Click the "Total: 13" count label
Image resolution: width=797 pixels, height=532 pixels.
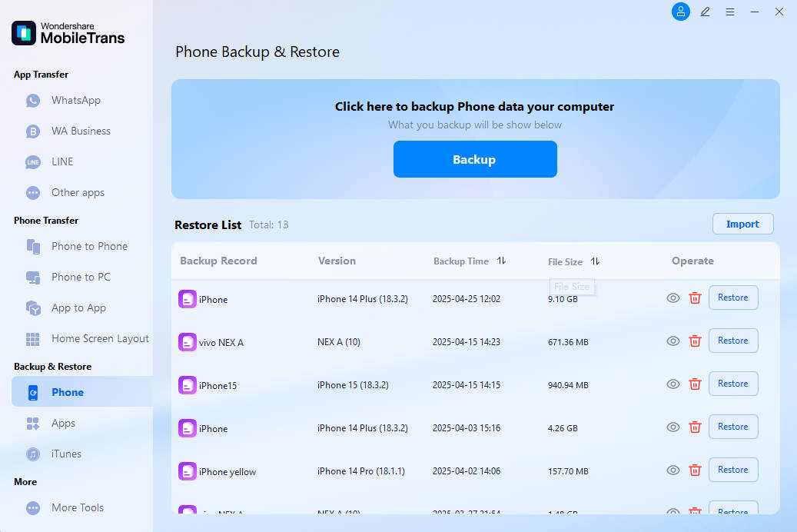[x=268, y=224]
